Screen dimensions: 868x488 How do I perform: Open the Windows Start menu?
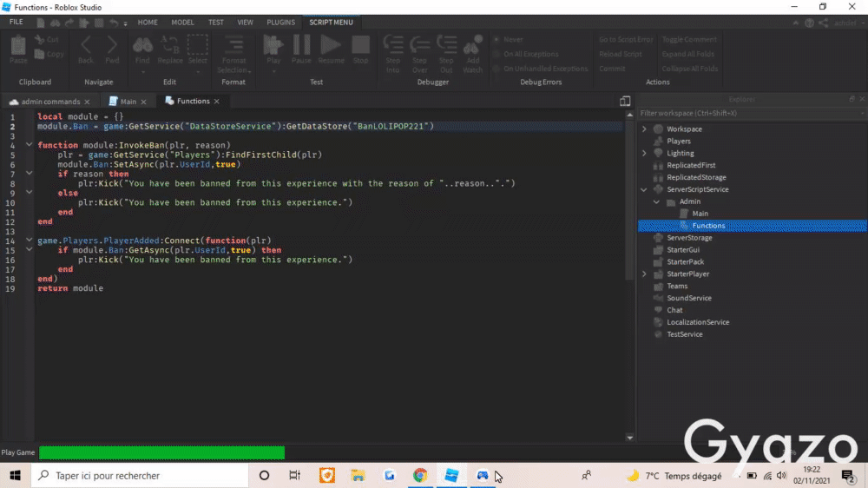click(15, 475)
